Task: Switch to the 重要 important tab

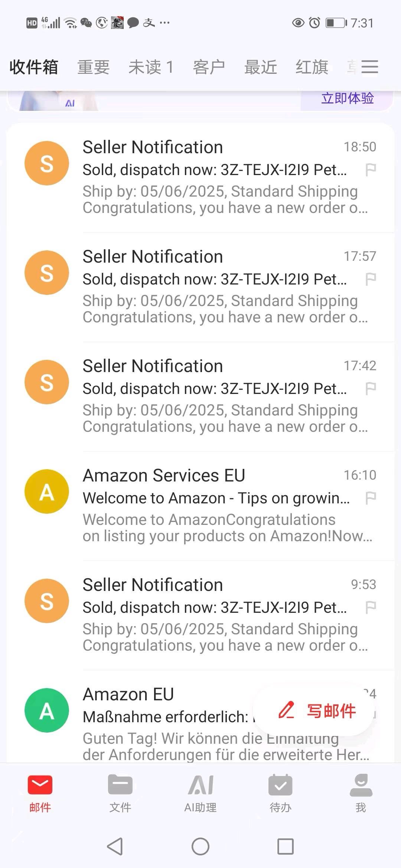Action: coord(94,67)
